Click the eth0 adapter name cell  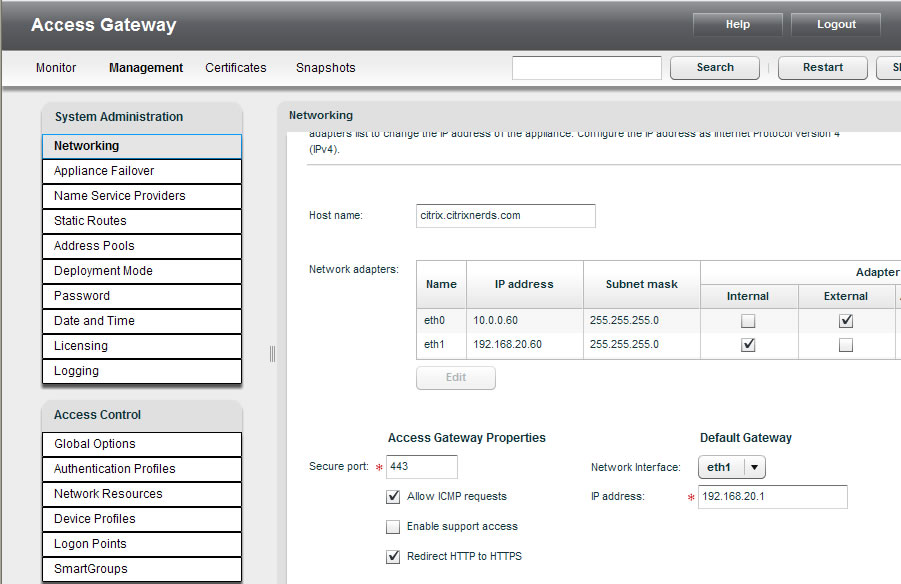point(441,320)
